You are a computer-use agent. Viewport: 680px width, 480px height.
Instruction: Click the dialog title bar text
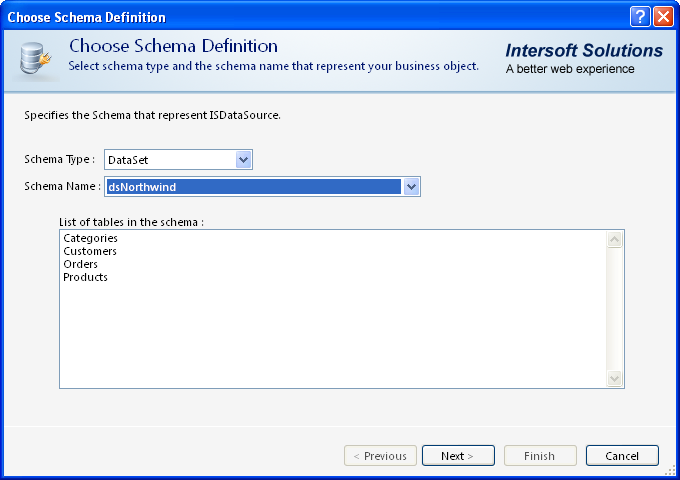(x=87, y=17)
